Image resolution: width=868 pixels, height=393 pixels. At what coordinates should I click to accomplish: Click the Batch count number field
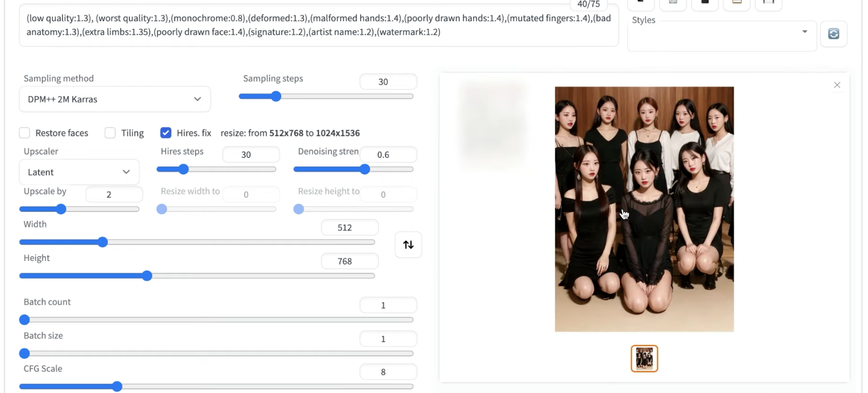pyautogui.click(x=388, y=305)
